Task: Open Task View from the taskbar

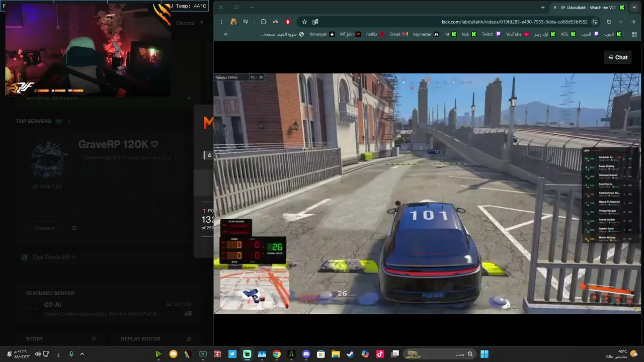Action: [395, 354]
